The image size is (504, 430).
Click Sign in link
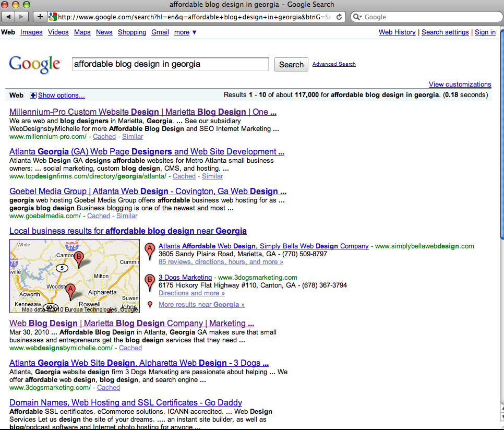click(485, 32)
